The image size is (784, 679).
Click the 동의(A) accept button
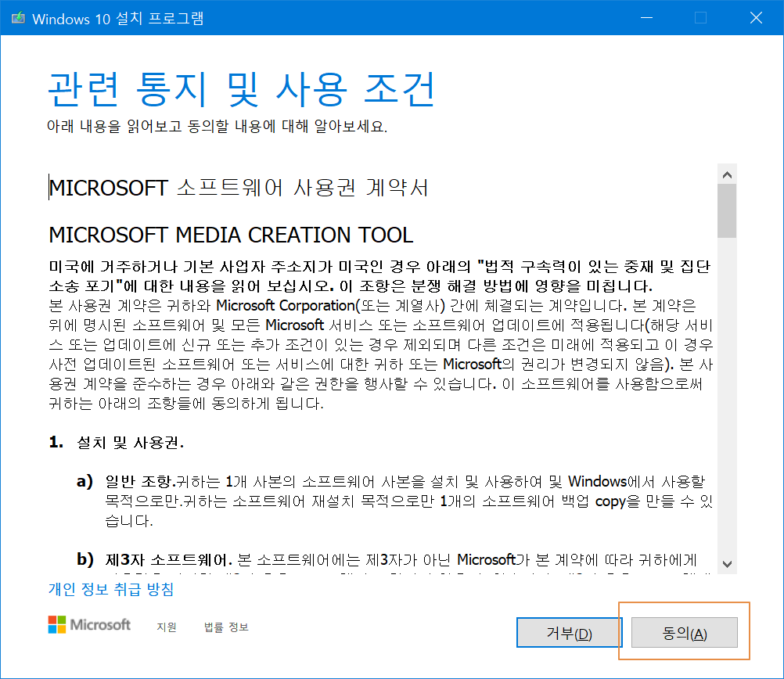click(684, 633)
